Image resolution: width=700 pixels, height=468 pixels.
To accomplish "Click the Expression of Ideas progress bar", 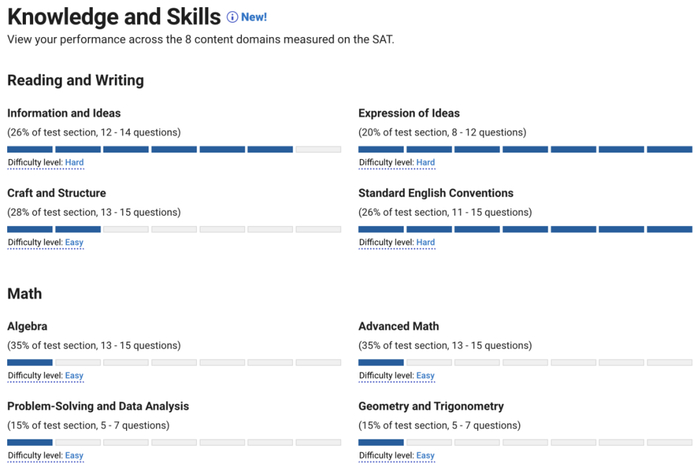I will click(525, 149).
